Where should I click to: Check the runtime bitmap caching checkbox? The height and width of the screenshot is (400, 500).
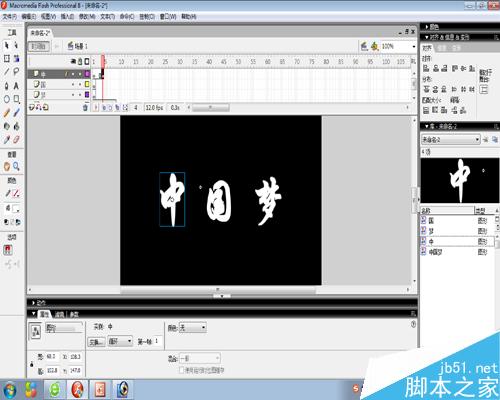(182, 370)
